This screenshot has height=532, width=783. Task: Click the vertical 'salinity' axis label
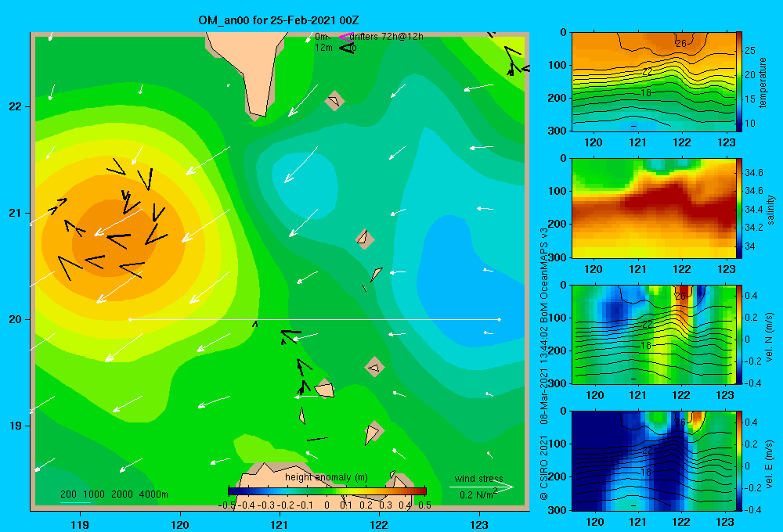click(x=770, y=210)
